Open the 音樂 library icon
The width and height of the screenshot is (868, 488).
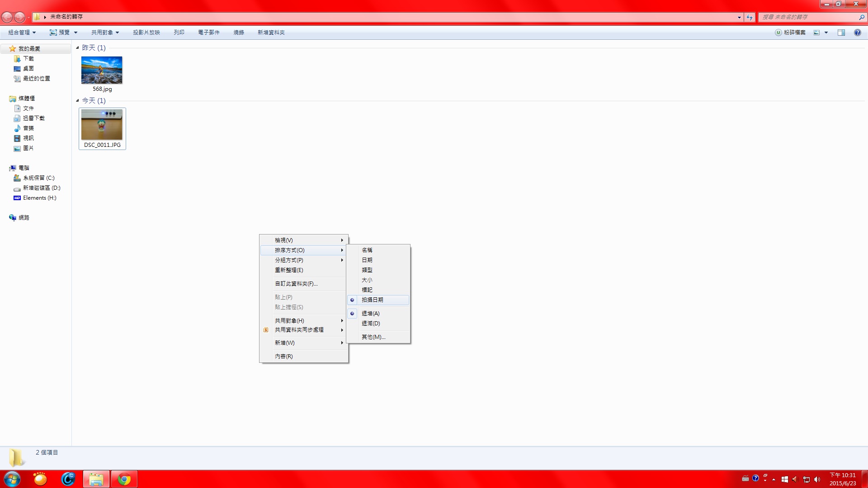coord(18,128)
